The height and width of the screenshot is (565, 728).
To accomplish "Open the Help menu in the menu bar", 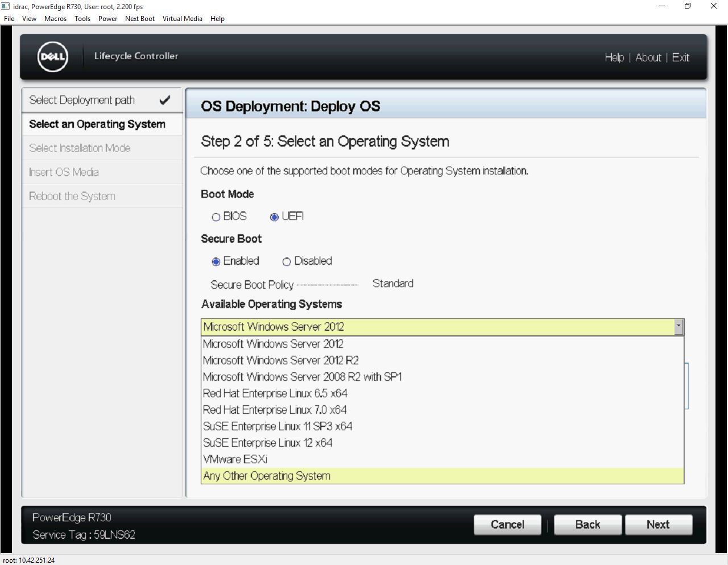I will tap(217, 18).
